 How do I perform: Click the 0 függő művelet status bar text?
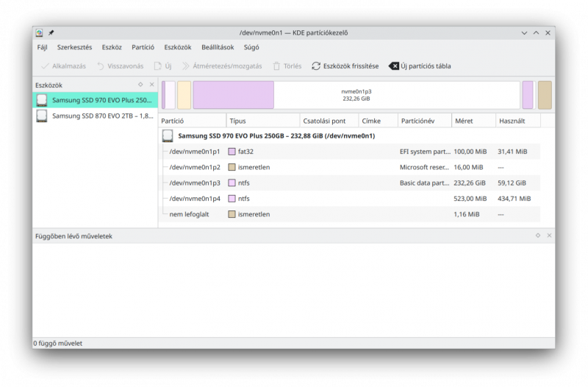point(58,344)
